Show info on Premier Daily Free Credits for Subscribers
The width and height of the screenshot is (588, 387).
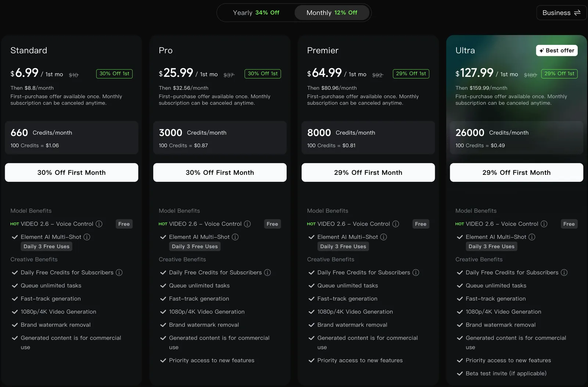[416, 272]
